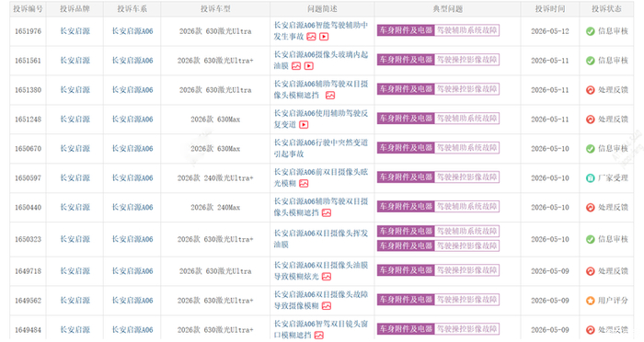Click 驾驶辅助系统故障 tag in row 1650440
644x342 pixels.
point(467,207)
